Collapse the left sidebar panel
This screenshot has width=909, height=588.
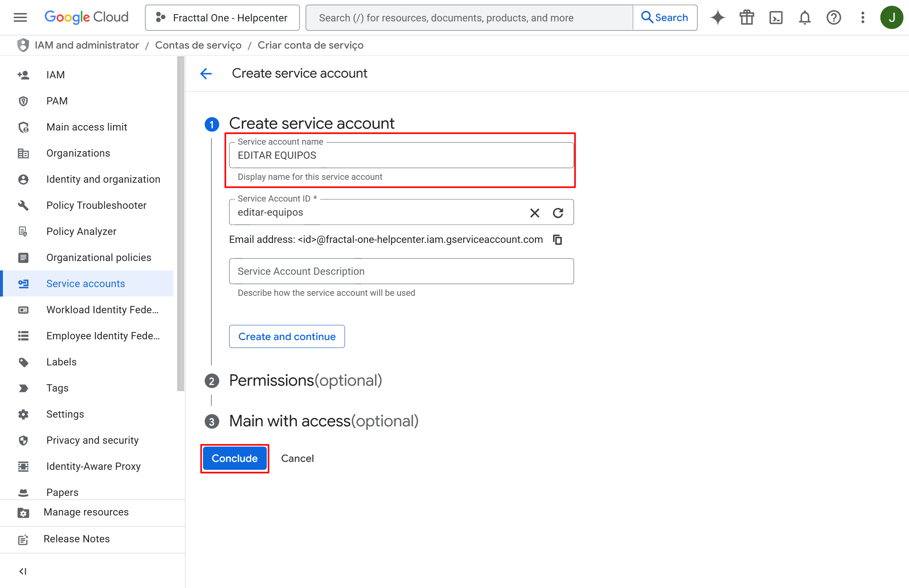pyautogui.click(x=23, y=571)
